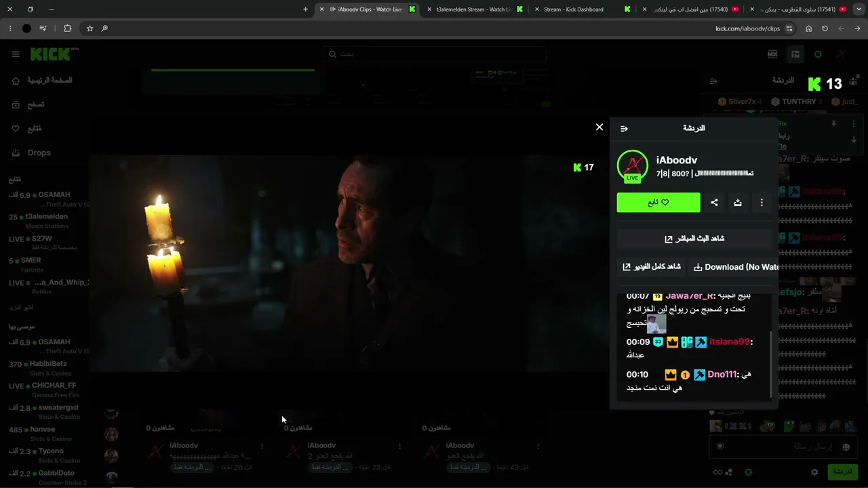The image size is (868, 488).
Task: Open options for the clip posted 23 minutes ago
Action: (399, 447)
